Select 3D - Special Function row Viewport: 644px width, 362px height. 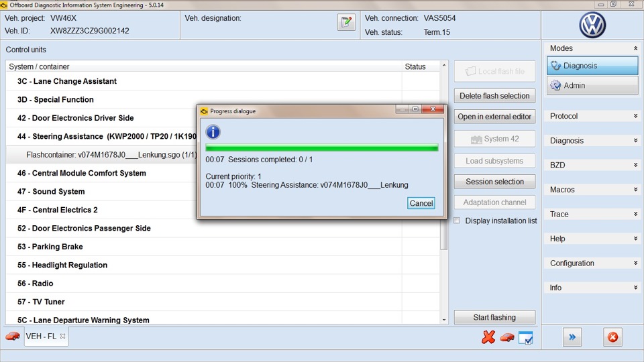tap(223, 100)
